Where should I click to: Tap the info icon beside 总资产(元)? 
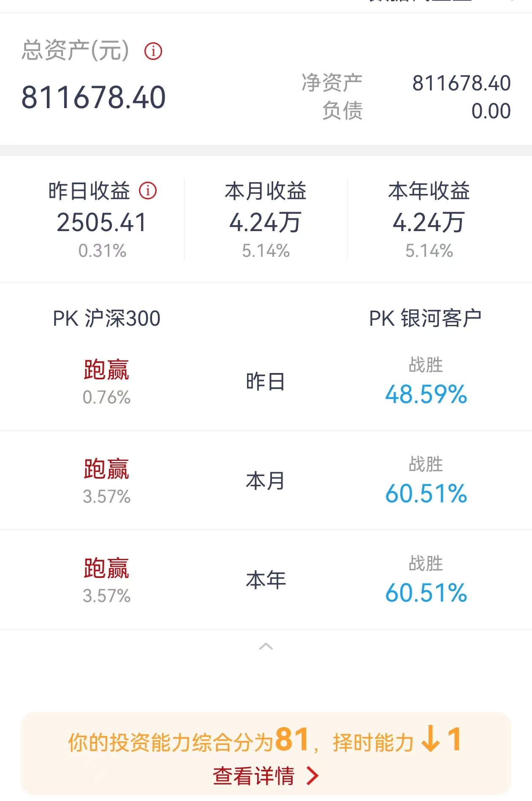tap(153, 51)
